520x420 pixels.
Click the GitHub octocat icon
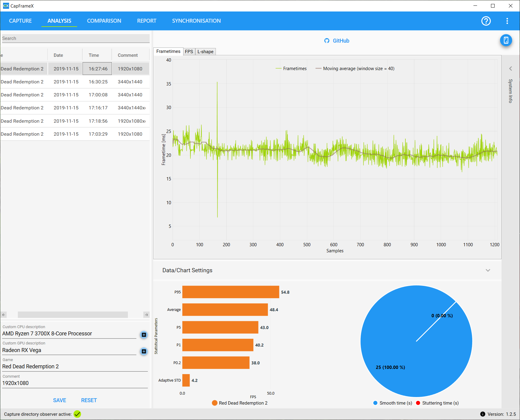(x=327, y=41)
